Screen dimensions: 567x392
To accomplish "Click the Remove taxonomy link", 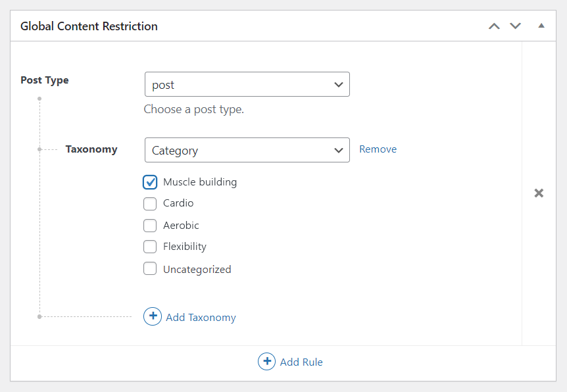I will tap(378, 149).
